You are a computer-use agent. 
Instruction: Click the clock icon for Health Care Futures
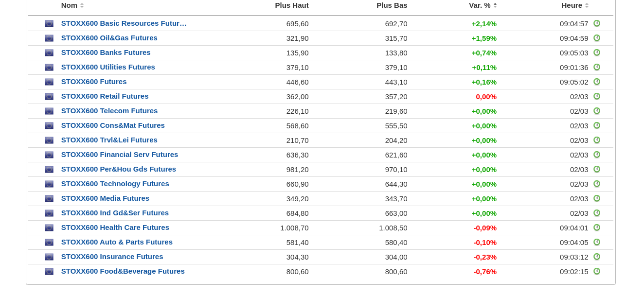click(x=597, y=227)
